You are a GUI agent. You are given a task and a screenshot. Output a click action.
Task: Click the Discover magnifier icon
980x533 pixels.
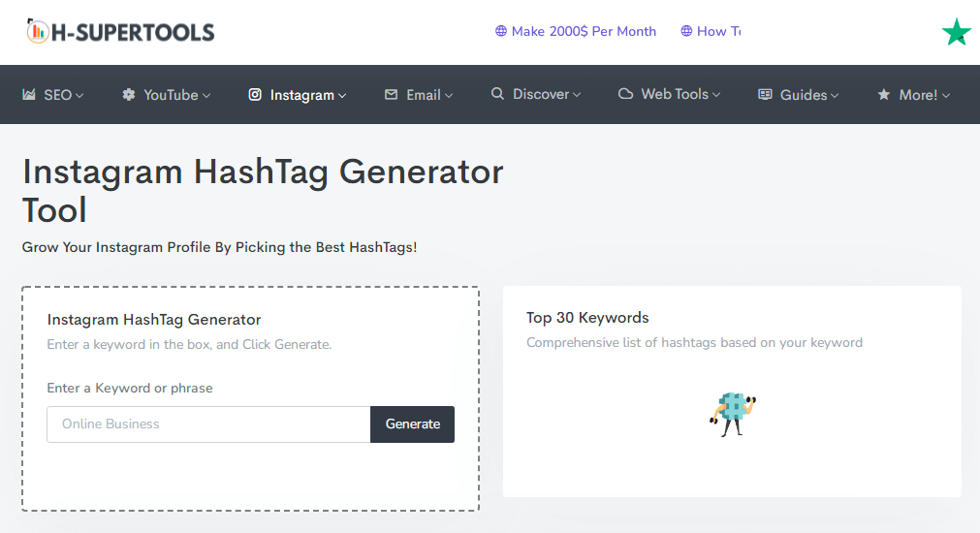click(x=497, y=95)
